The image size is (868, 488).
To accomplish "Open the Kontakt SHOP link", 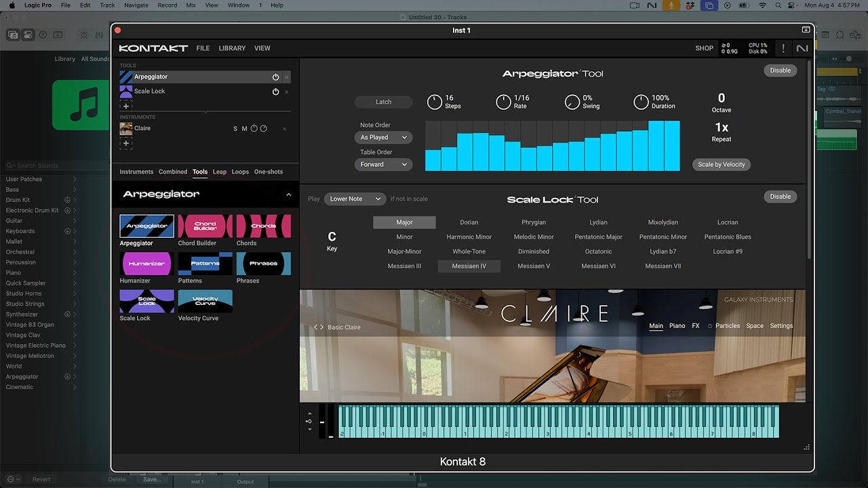I will point(705,49).
